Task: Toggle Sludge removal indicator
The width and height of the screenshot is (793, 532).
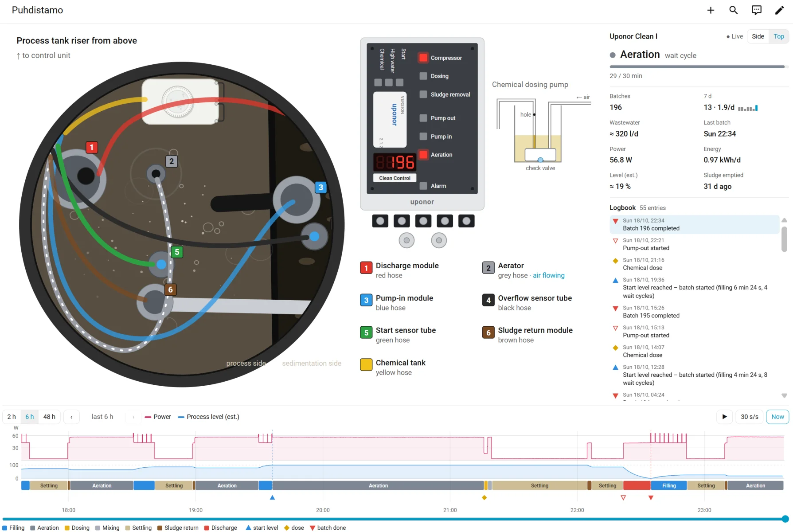Action: [423, 94]
